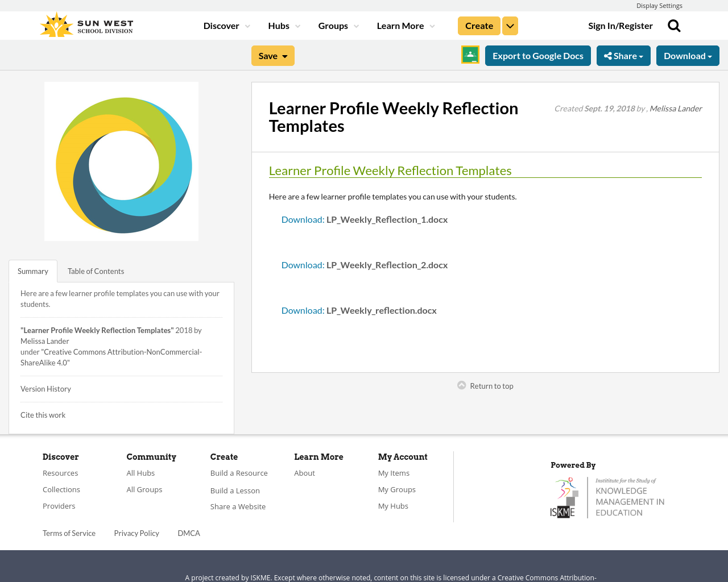Open Version History
728x582 pixels.
[x=45, y=389]
